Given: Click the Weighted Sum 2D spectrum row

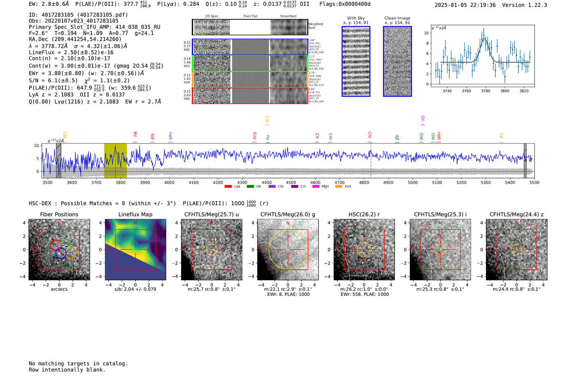Looking at the screenshot, I should 250,27.
